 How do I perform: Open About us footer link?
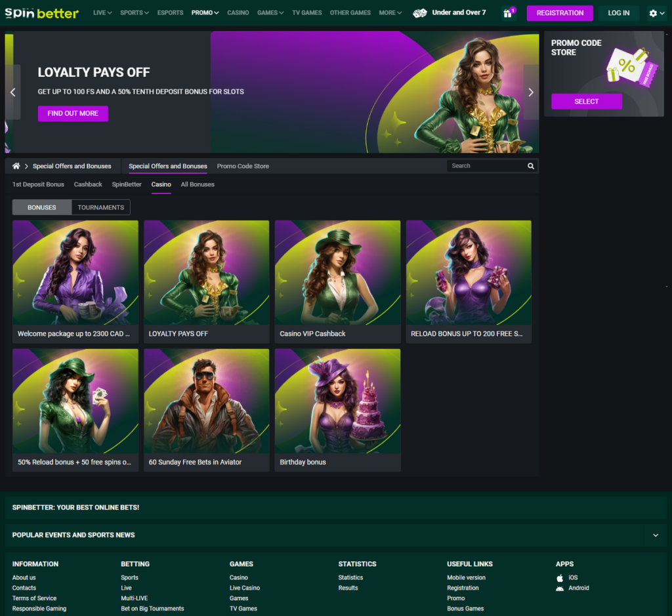click(24, 578)
